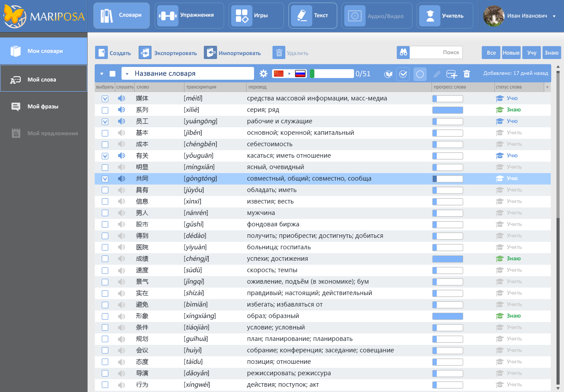Click the open book icon in dictionary header
The image size is (564, 392).
(388, 74)
